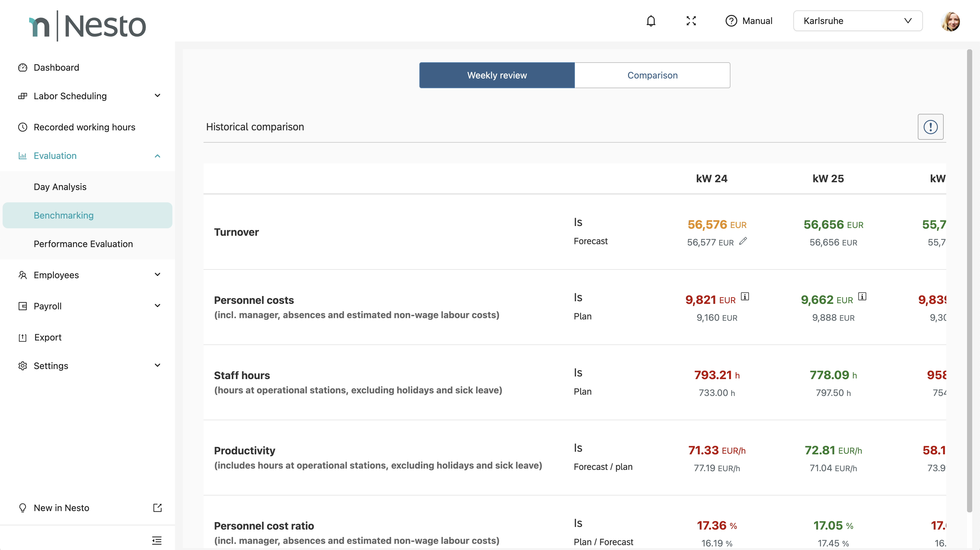
Task: Open New in Nesto external link icon
Action: [x=157, y=508]
